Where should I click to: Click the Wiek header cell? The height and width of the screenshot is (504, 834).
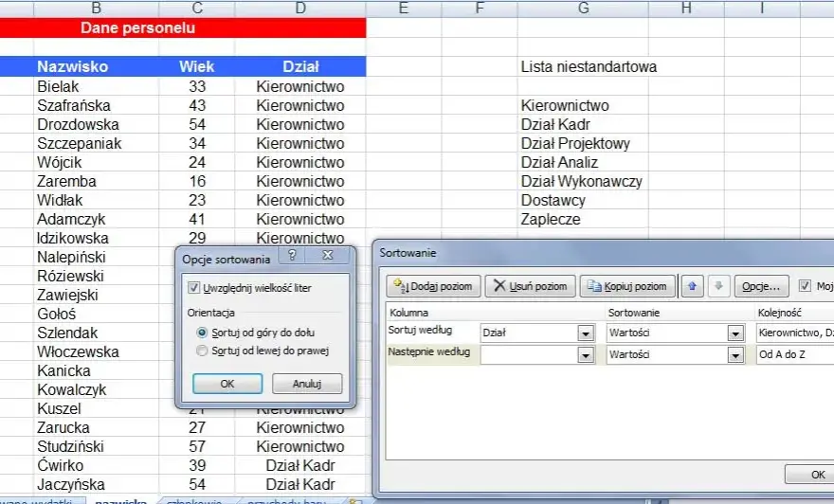coord(197,66)
